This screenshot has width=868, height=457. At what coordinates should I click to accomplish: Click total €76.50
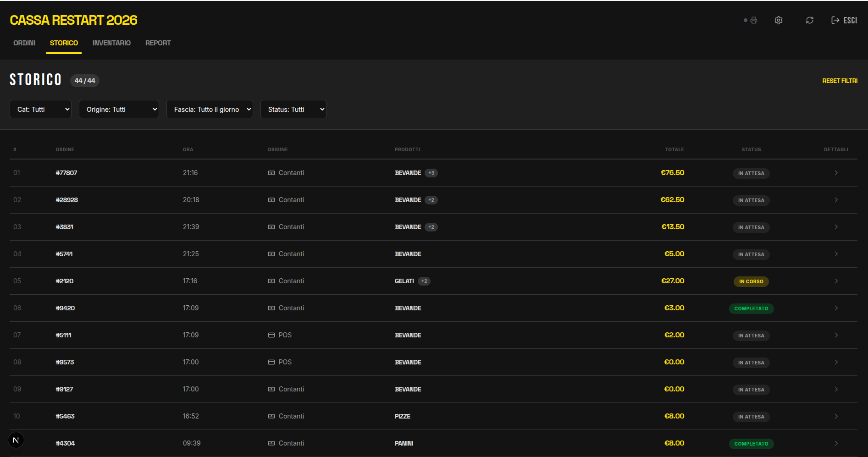pyautogui.click(x=672, y=173)
